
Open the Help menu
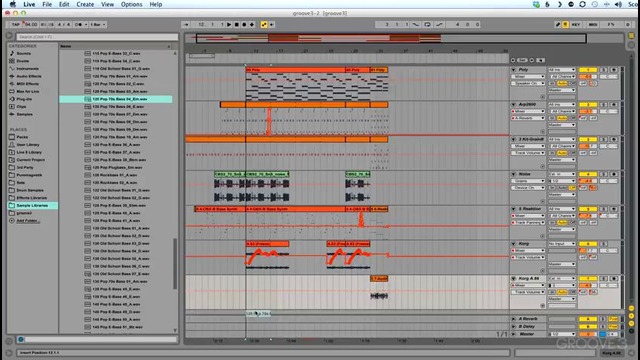(x=156, y=4)
